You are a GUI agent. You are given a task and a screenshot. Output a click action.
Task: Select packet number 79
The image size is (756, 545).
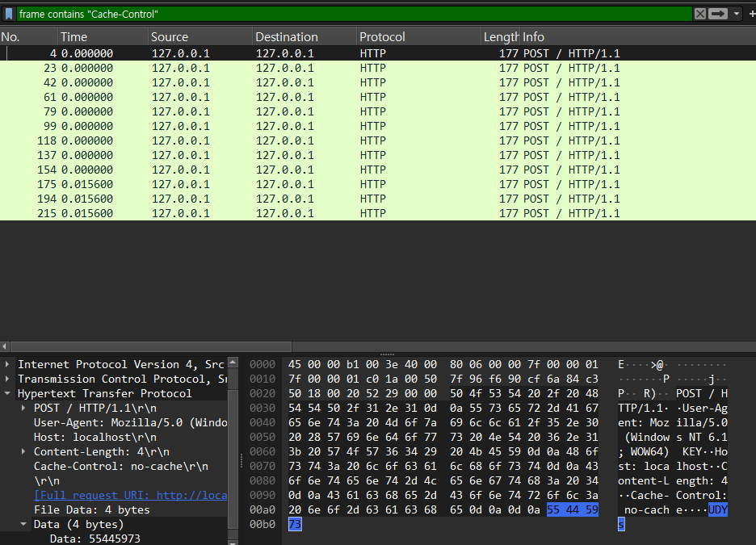[x=378, y=111]
